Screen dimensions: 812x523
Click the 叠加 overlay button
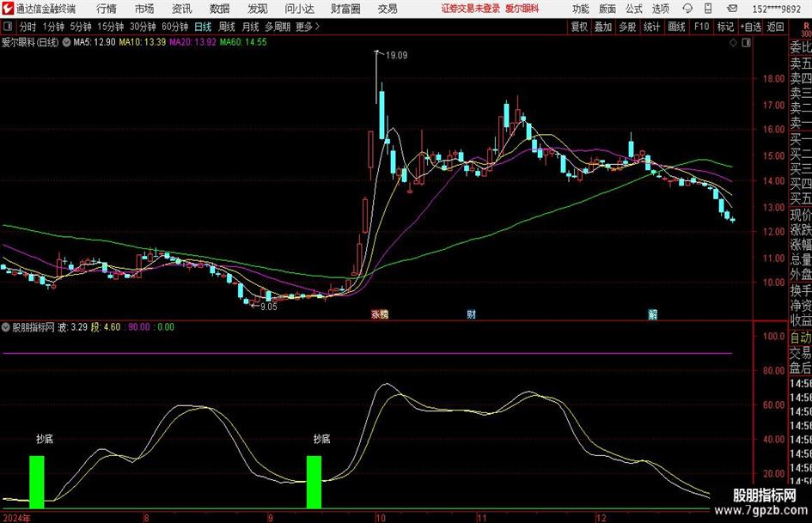603,27
